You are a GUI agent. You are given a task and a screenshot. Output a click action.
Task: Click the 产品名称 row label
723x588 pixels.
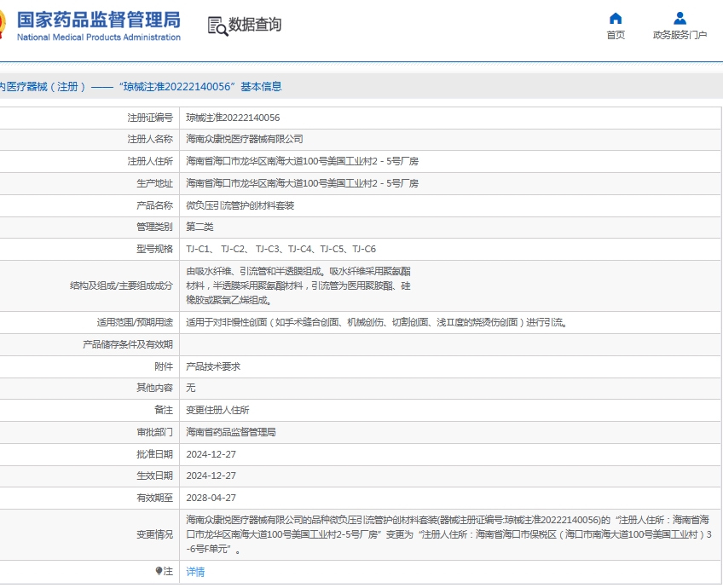coord(154,205)
